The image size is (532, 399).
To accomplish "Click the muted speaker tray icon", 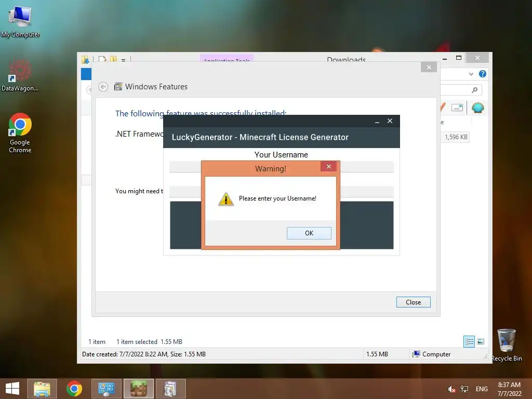I will [451, 389].
